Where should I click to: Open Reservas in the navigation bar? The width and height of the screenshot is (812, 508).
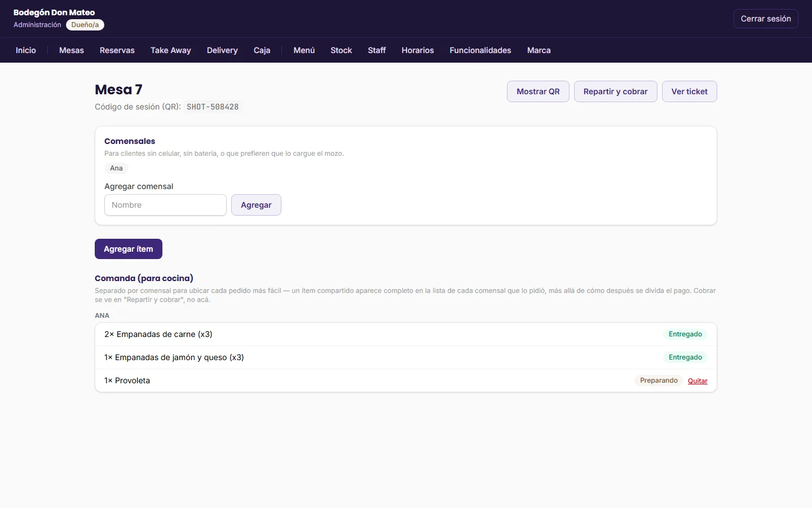point(117,50)
